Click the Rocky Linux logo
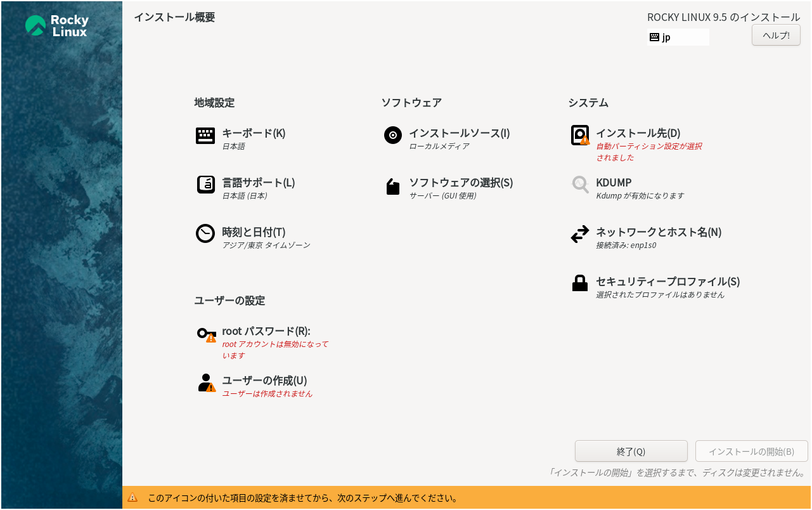 56,25
